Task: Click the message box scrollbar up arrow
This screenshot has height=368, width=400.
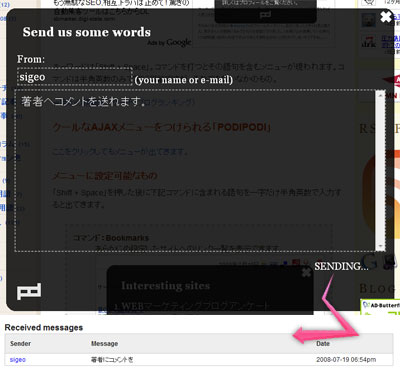Action: pyautogui.click(x=380, y=95)
